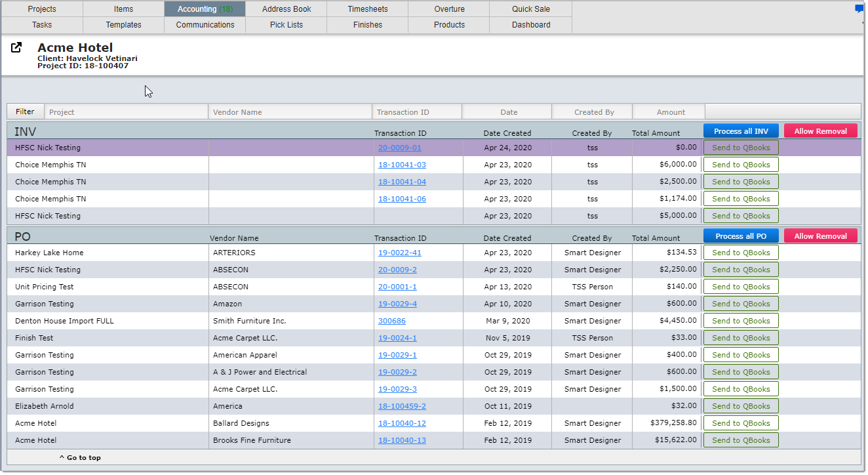Open the Tasks tab
This screenshot has width=868, height=475.
[42, 25]
